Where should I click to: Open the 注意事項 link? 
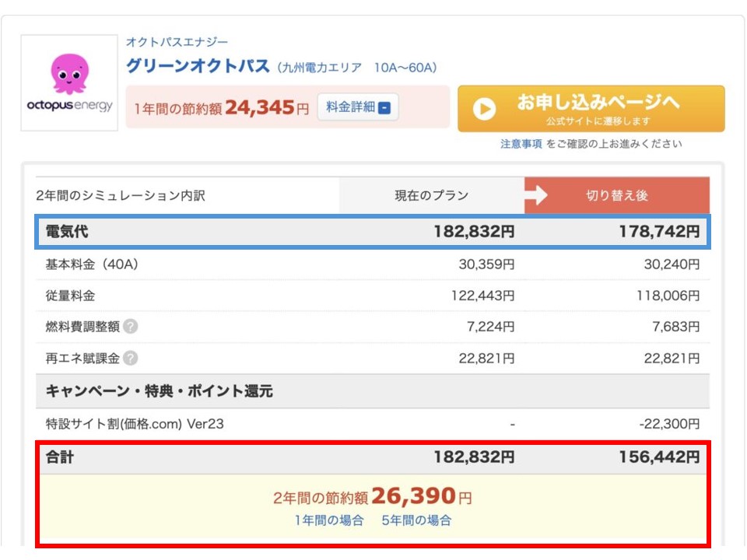521,144
